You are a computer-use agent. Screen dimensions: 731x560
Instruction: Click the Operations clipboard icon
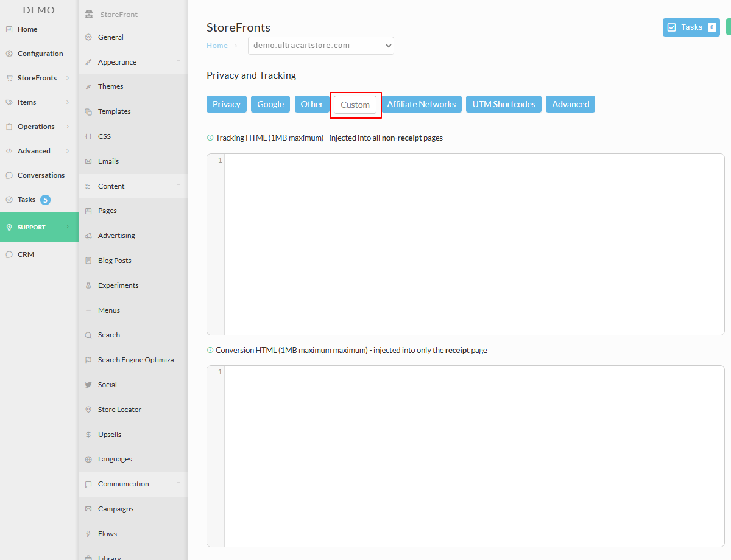[x=9, y=127]
